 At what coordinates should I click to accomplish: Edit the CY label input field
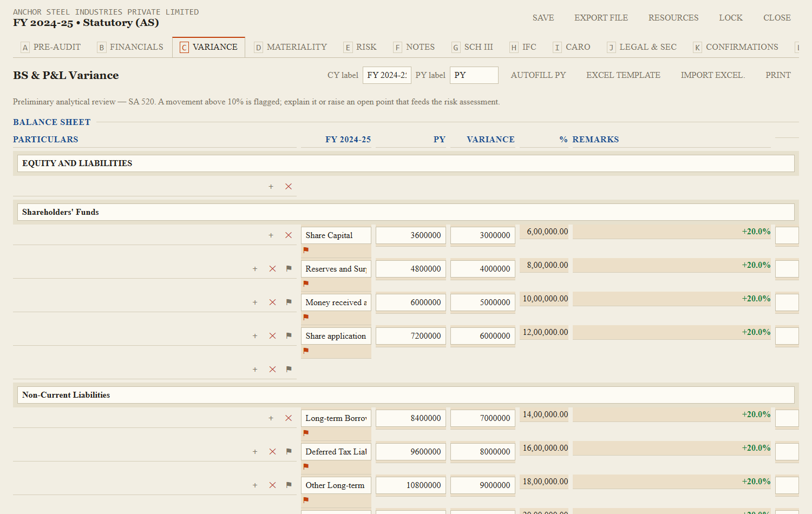point(387,75)
